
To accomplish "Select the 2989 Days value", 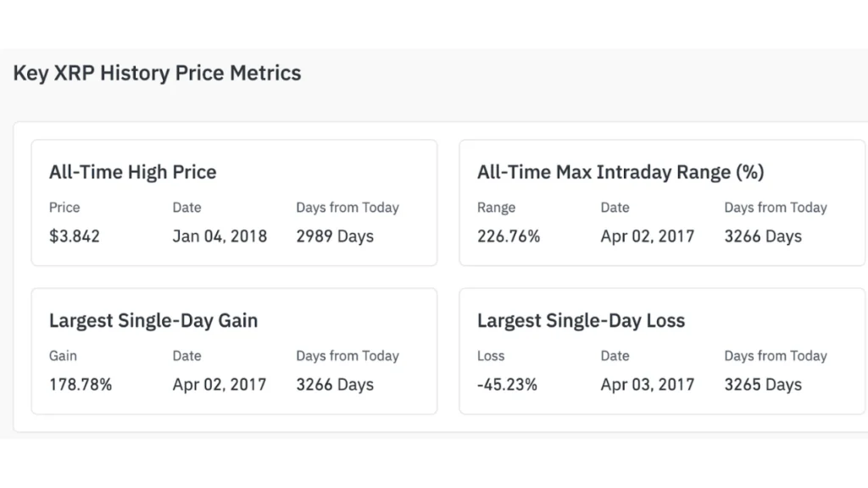I will pos(334,236).
